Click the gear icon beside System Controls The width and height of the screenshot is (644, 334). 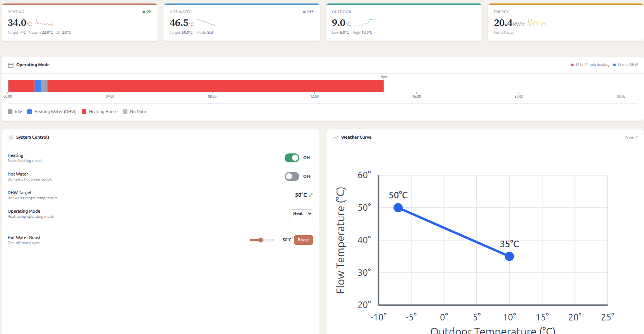(x=11, y=138)
